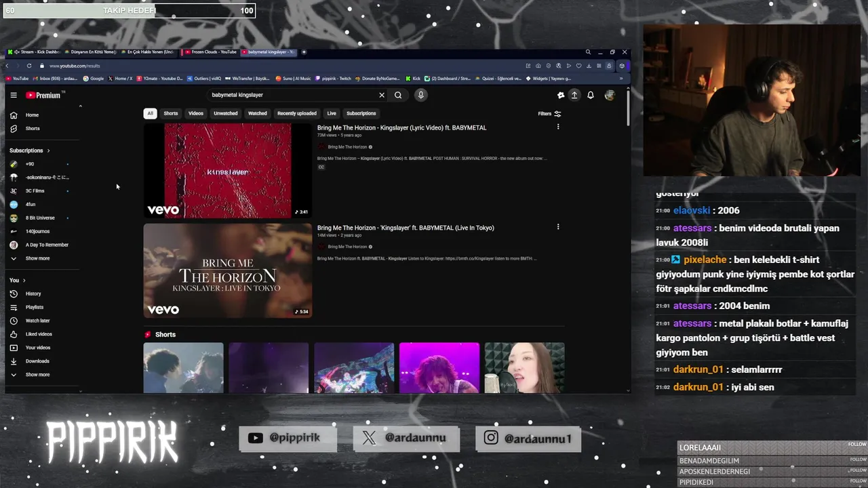
Task: Play Kingslayer Live In Tokyo thumbnail
Action: coord(228,270)
